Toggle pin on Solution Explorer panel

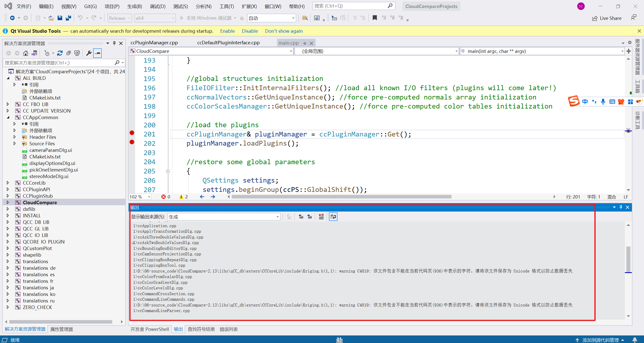coord(114,43)
